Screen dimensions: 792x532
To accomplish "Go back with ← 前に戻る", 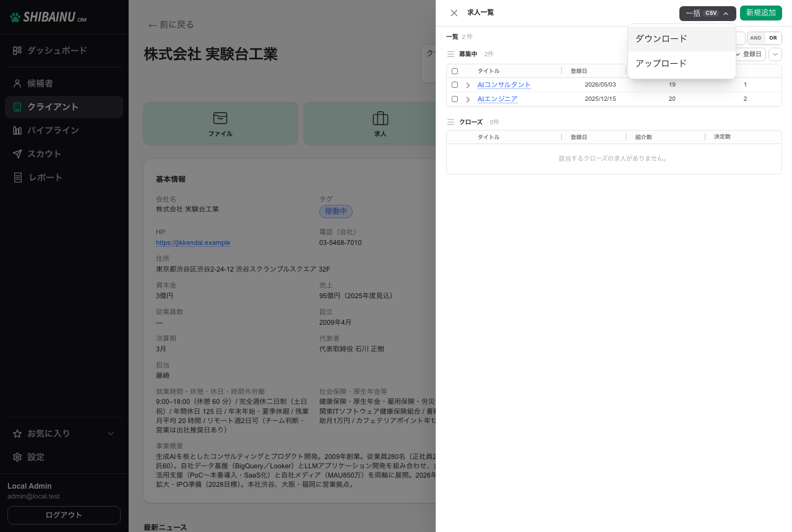I will coord(171,25).
